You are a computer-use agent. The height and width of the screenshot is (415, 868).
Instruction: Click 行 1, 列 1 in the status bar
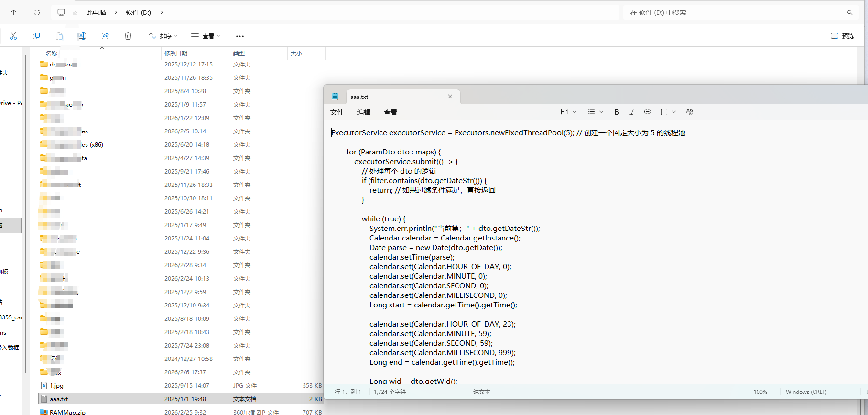(348, 392)
